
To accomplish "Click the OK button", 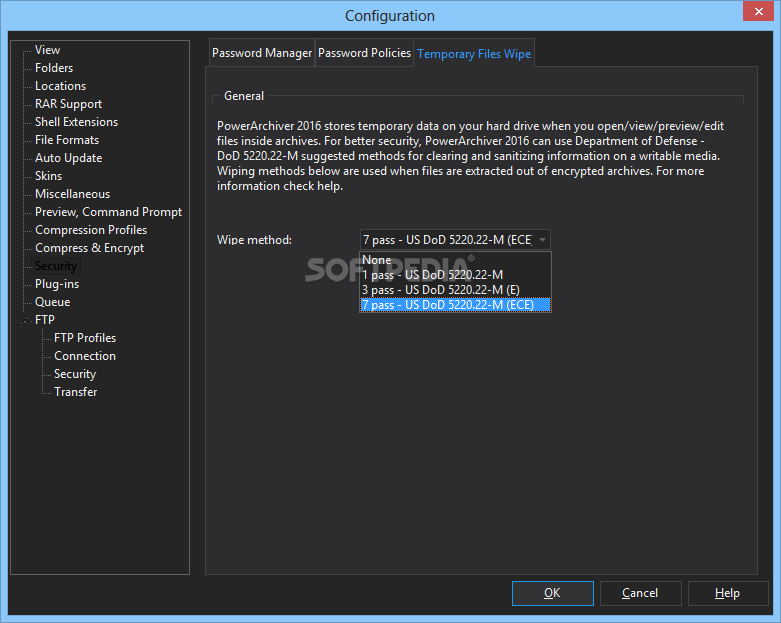I will click(552, 593).
